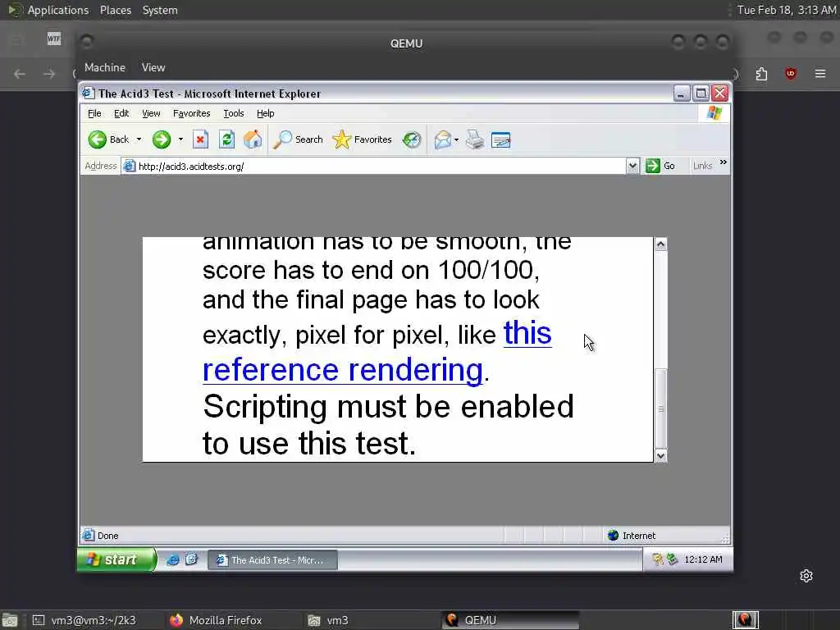Image resolution: width=840 pixels, height=630 pixels.
Task: Click the red Stop button
Action: click(x=200, y=139)
